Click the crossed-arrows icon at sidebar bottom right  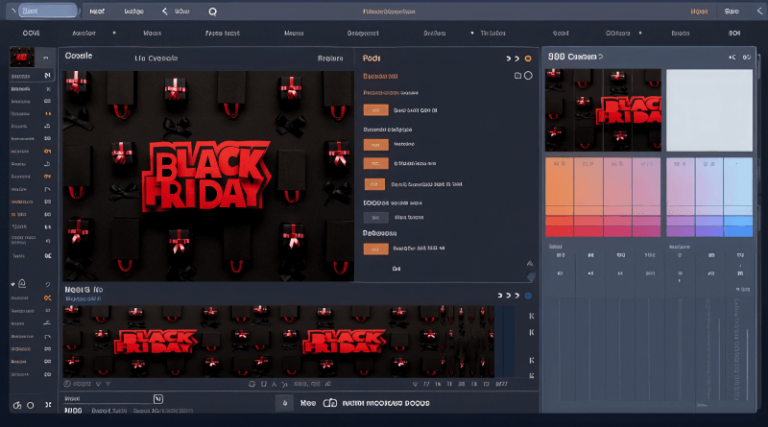tap(48, 405)
